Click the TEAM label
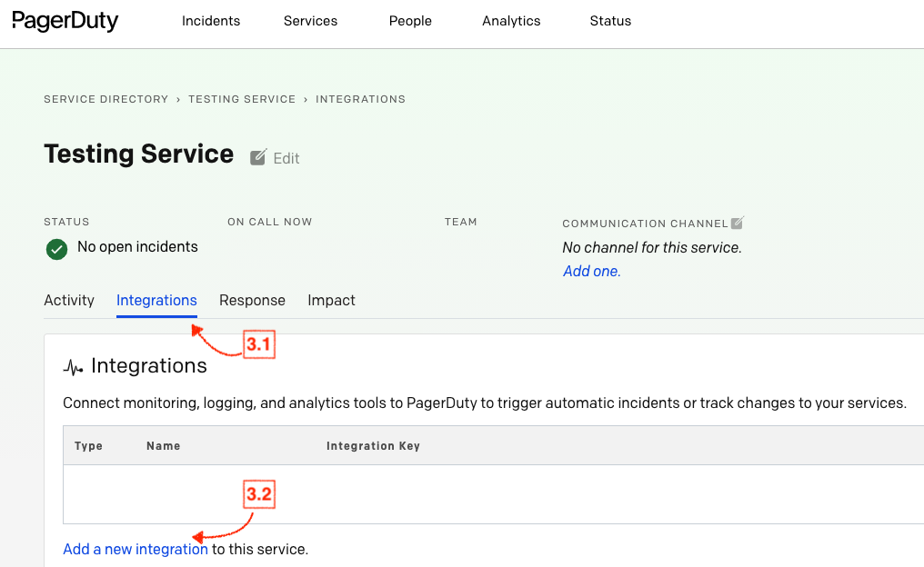924x567 pixels. (461, 222)
